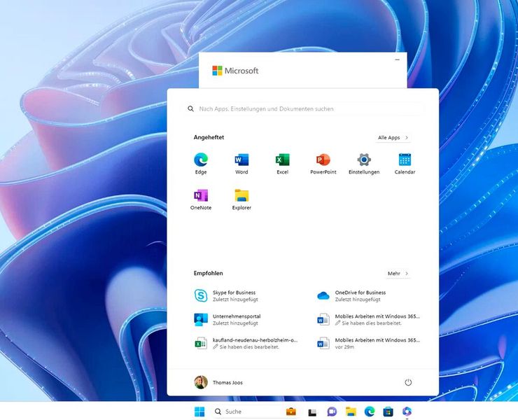Viewport: 518px width, 420px height.
Task: Click the Angeheftet section heading
Action: coord(209,137)
